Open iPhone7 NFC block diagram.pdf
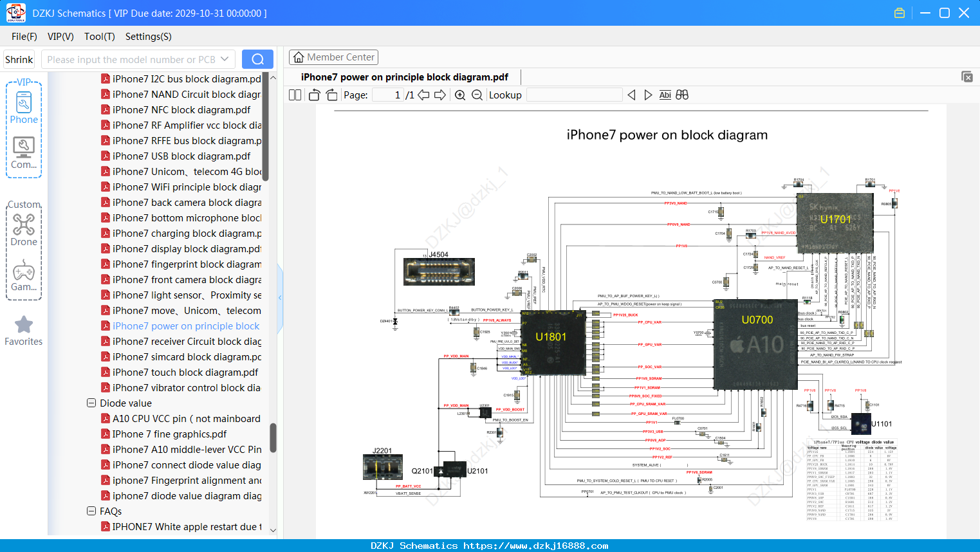980x552 pixels. tap(176, 110)
